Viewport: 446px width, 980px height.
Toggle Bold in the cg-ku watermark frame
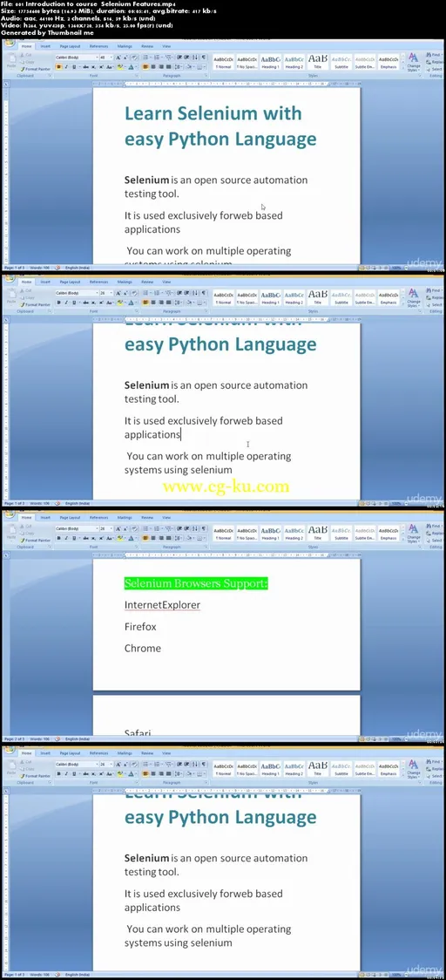tap(58, 303)
